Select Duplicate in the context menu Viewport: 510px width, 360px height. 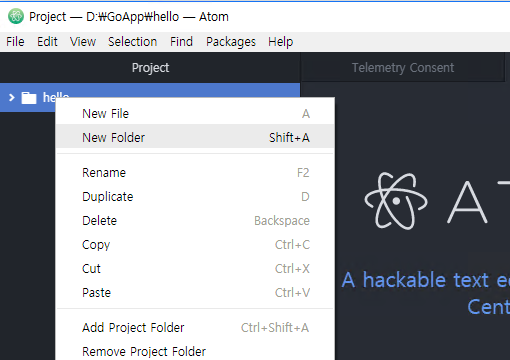[x=195, y=197]
